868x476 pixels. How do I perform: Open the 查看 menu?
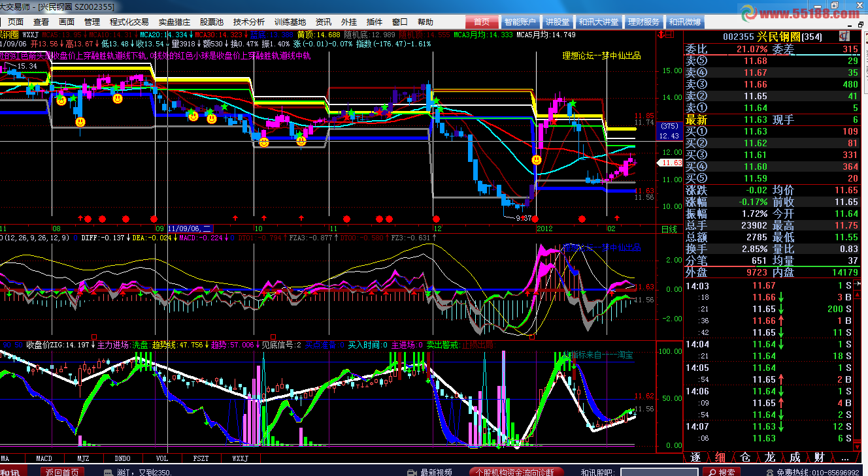point(41,22)
